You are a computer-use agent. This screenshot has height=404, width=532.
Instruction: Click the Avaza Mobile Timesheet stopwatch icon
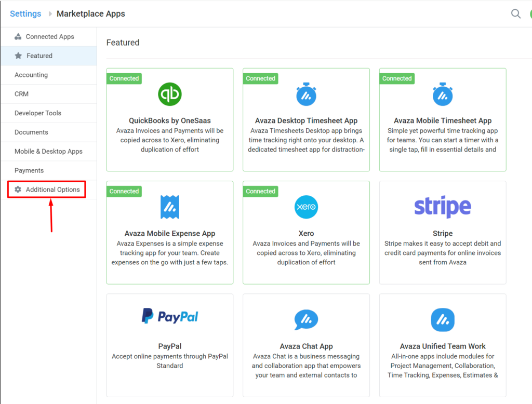[x=443, y=95]
